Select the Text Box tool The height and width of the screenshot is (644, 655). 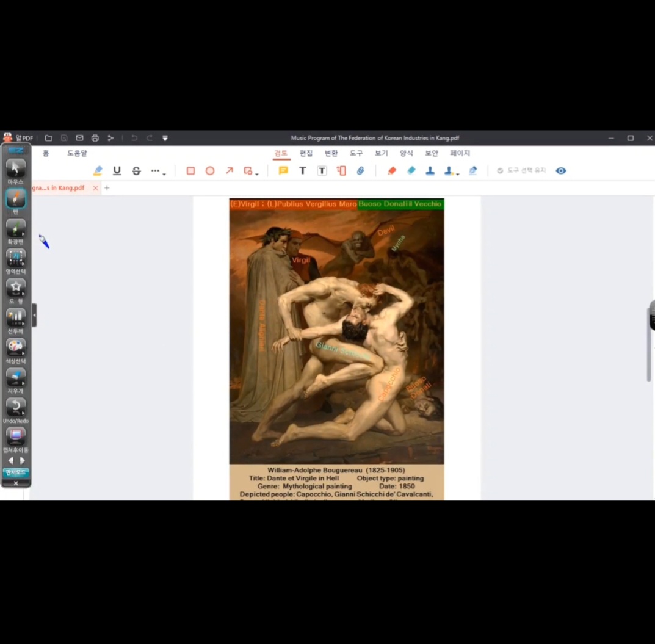[x=322, y=170]
